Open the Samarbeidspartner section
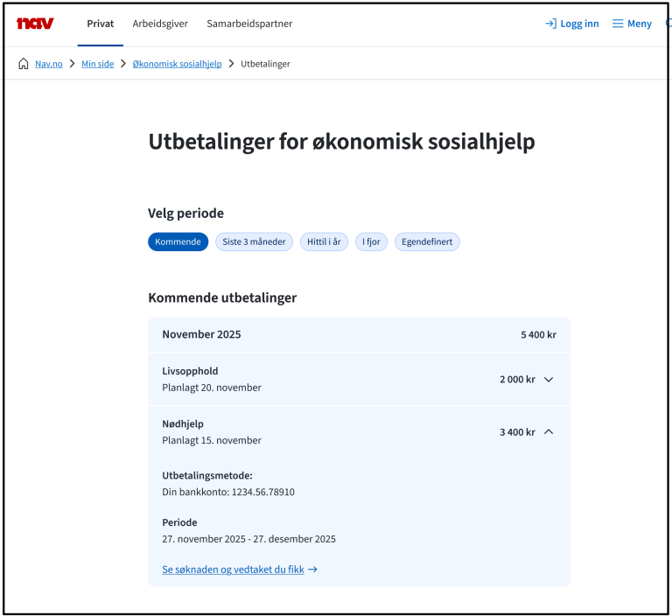Image resolution: width=672 pixels, height=616 pixels. tap(249, 24)
